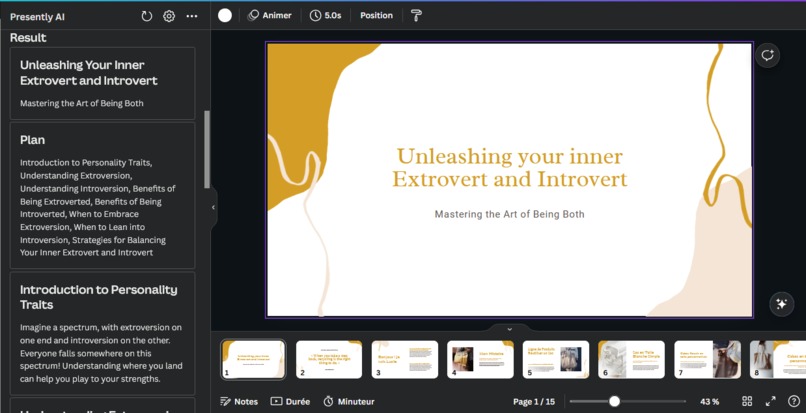Click the Presently AI panel title
The width and height of the screenshot is (806, 413).
click(37, 17)
